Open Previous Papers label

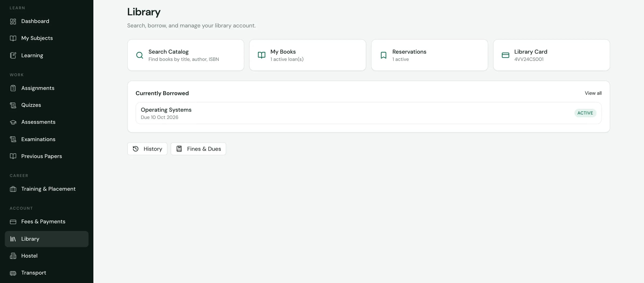pyautogui.click(x=42, y=156)
